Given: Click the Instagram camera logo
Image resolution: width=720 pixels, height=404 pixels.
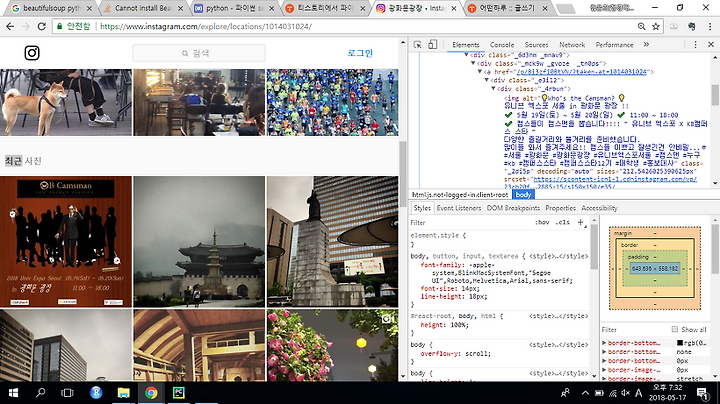Looking at the screenshot, I should click(32, 53).
